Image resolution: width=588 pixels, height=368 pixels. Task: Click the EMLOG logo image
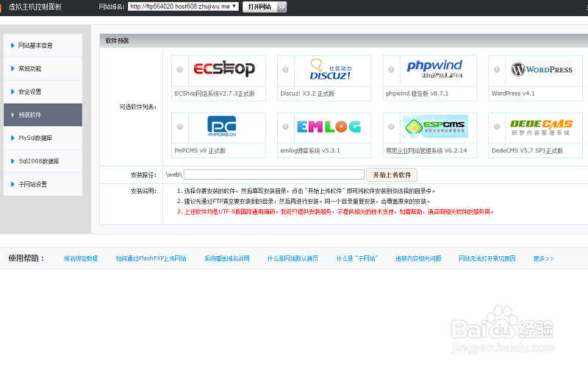(329, 127)
